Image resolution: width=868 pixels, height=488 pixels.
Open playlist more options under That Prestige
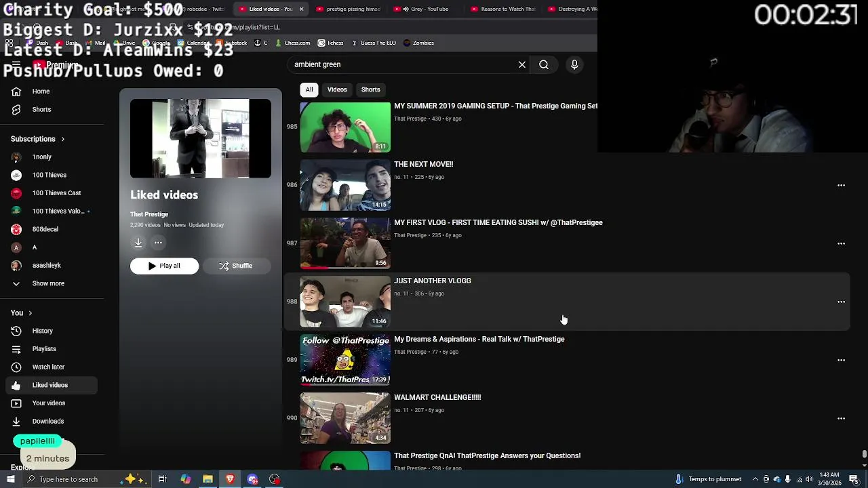158,243
